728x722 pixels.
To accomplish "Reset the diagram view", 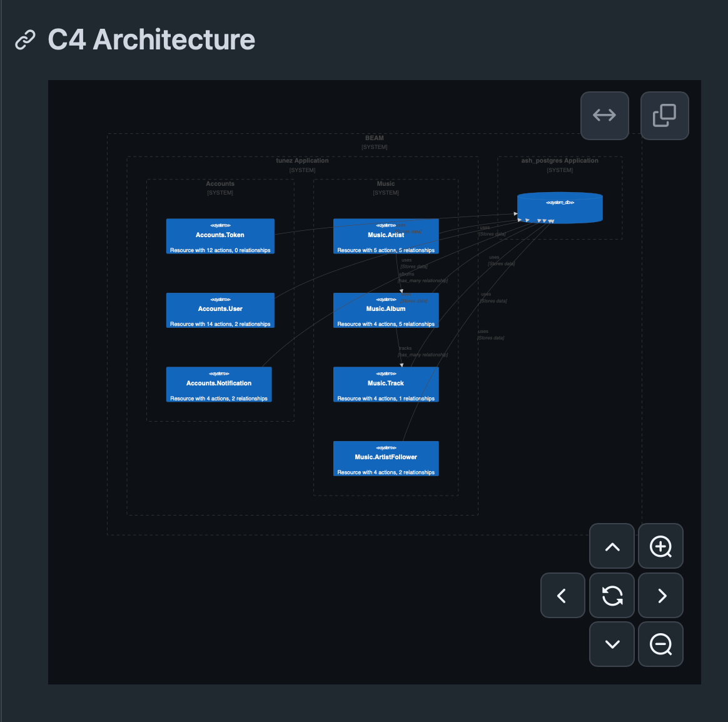I will [x=612, y=596].
